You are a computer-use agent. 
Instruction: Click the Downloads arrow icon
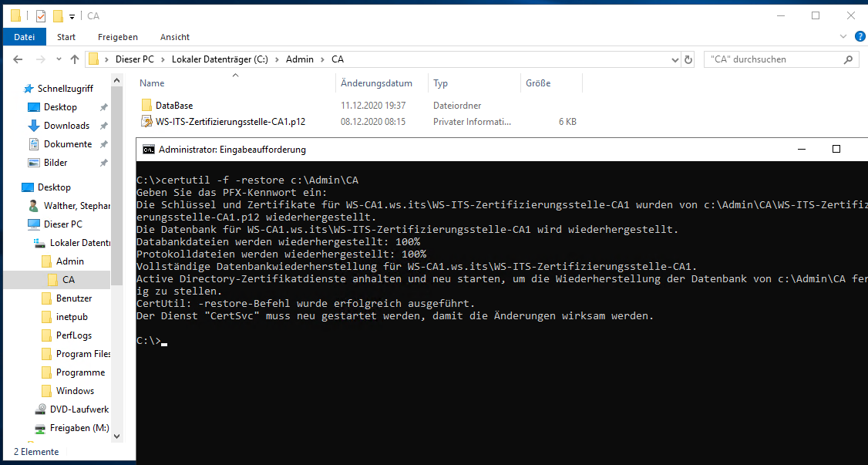34,126
